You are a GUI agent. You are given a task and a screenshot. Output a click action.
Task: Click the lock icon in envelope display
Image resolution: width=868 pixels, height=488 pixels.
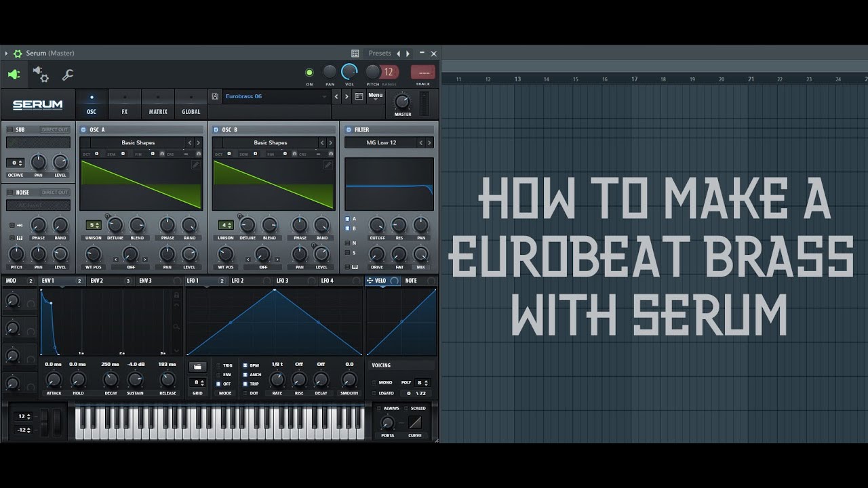pos(176,295)
